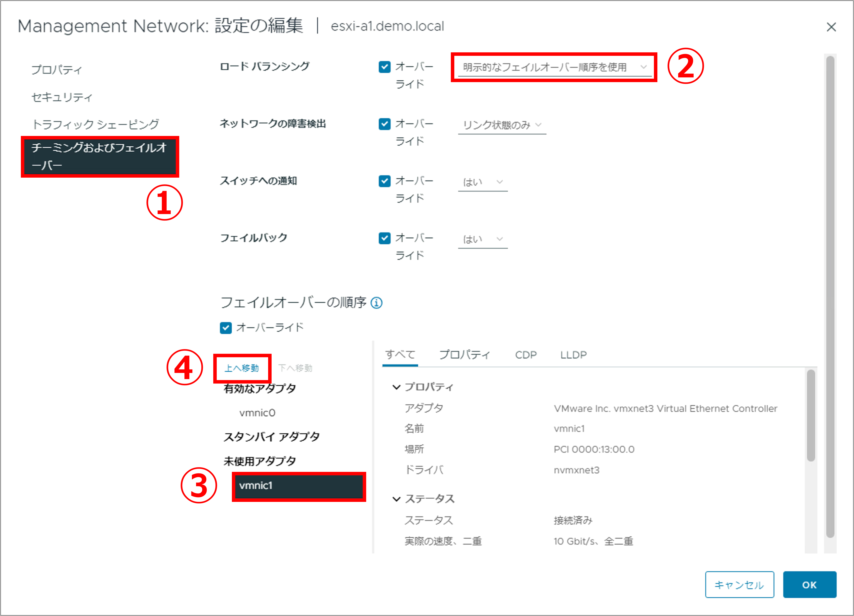Click the 接続済み status value
Screen dimensions: 854x616
(573, 520)
